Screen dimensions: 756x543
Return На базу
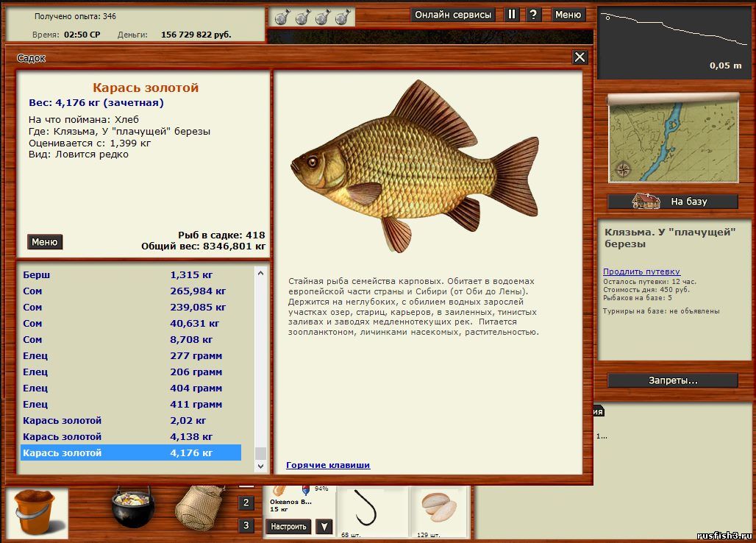pos(673,201)
